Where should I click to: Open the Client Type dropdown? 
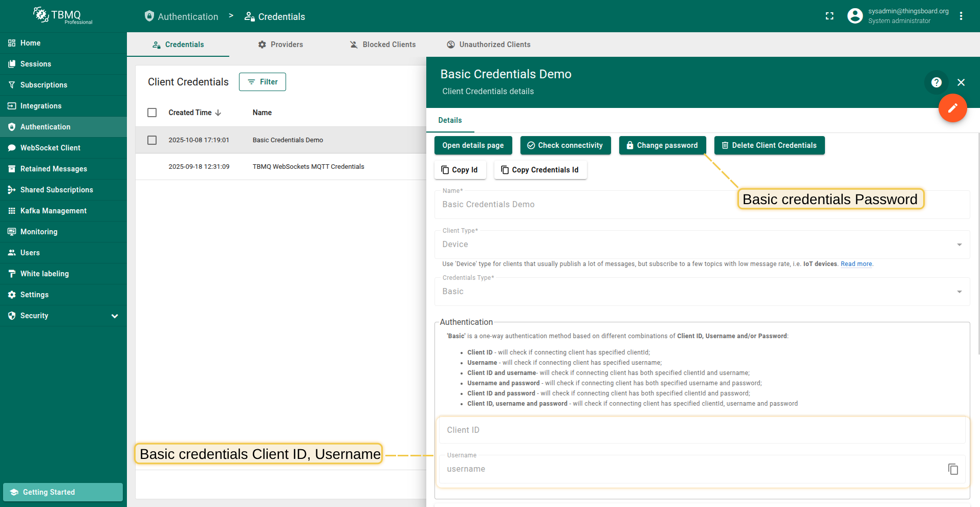pyautogui.click(x=702, y=245)
